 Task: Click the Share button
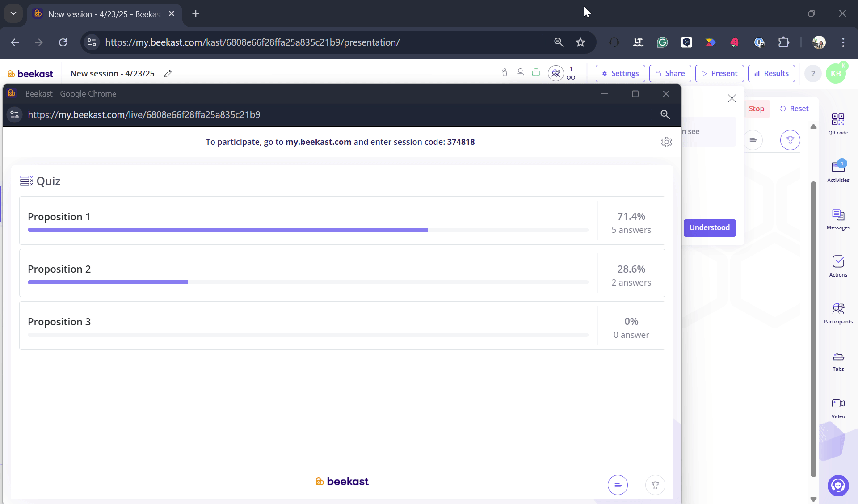[x=670, y=73]
